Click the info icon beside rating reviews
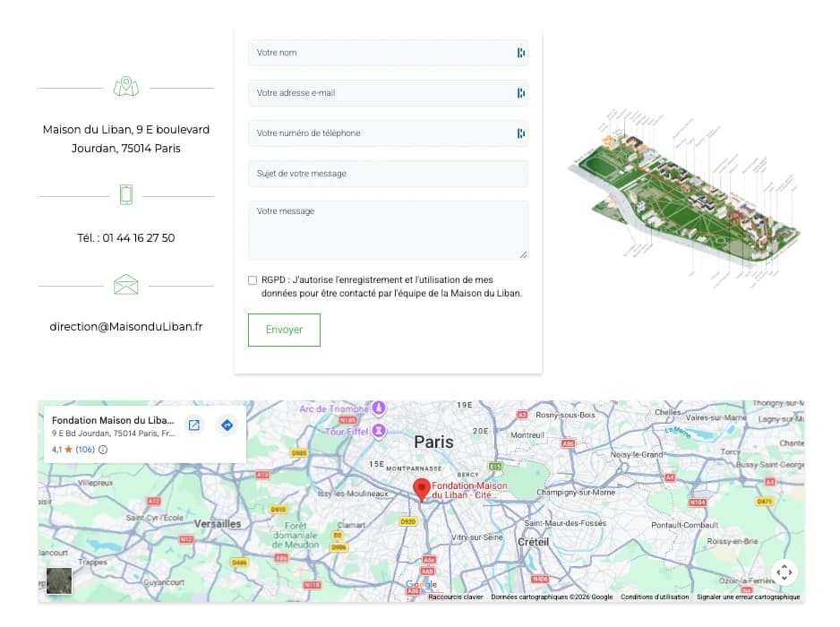 click(x=103, y=450)
